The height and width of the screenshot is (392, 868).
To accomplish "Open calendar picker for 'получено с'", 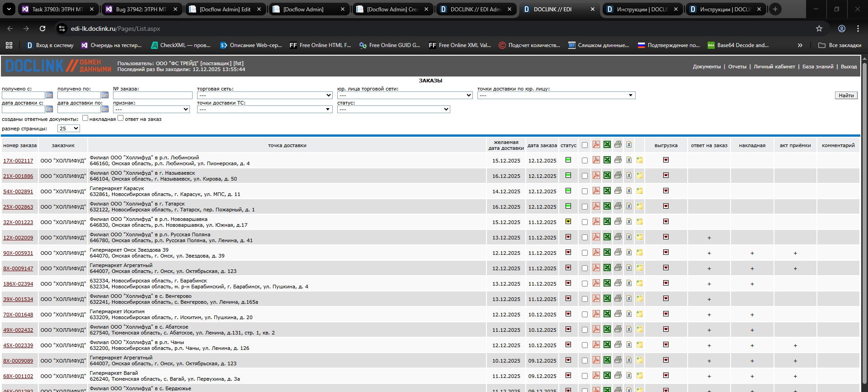I will [x=49, y=96].
